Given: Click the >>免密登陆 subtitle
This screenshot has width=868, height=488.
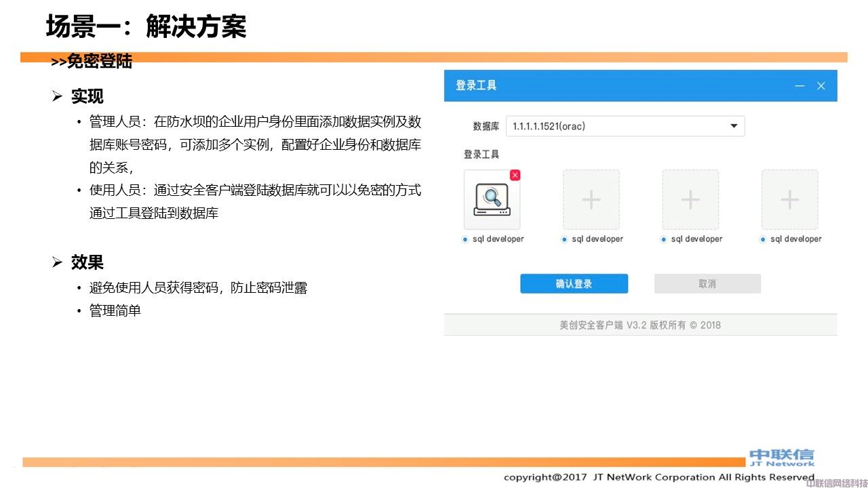Looking at the screenshot, I should point(92,62).
